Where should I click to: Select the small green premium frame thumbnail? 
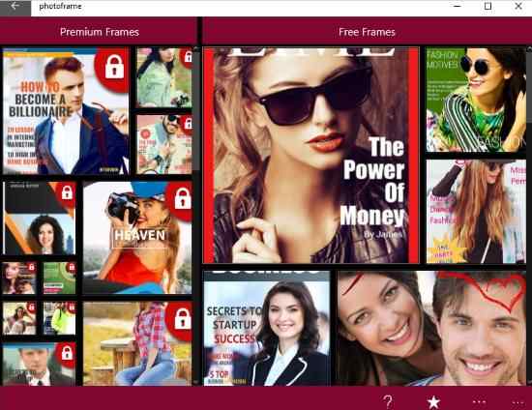click(59, 278)
